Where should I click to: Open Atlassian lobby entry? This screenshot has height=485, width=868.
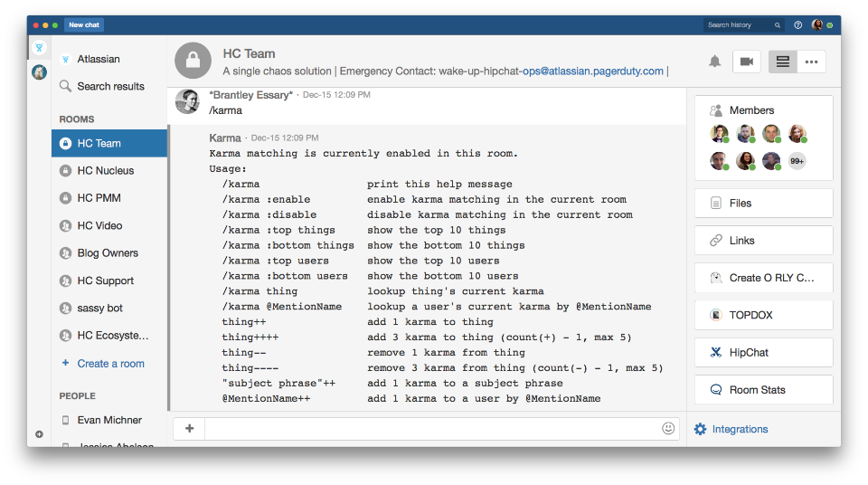(109, 60)
